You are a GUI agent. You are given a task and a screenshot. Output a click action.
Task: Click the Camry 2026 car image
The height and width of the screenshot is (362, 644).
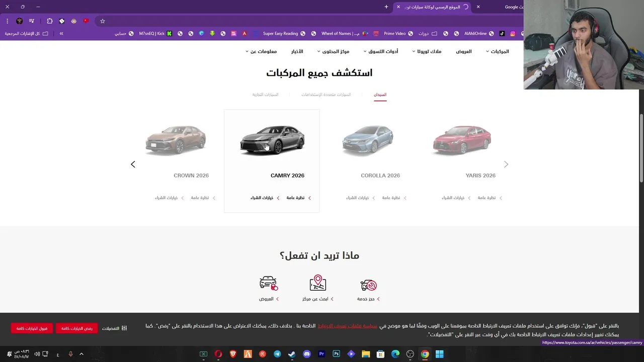[272, 140]
